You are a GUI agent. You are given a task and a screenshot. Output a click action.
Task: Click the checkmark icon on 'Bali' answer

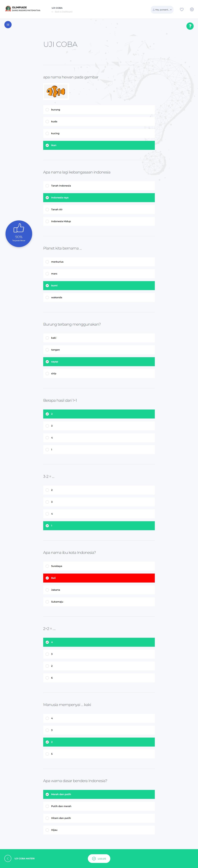[x=47, y=578]
